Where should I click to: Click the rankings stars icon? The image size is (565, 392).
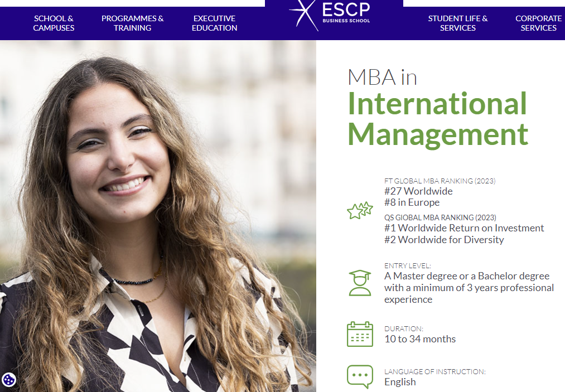coord(360,210)
